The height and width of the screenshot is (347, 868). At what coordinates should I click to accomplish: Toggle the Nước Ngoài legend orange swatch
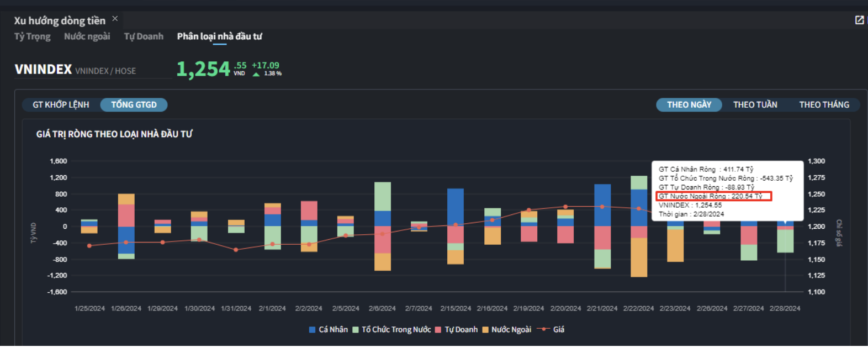[485, 330]
